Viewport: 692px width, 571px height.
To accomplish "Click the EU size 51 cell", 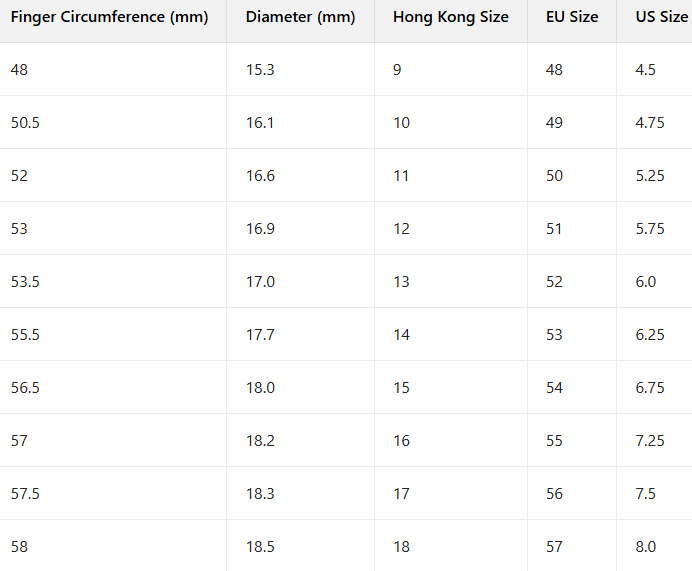I will tap(554, 229).
